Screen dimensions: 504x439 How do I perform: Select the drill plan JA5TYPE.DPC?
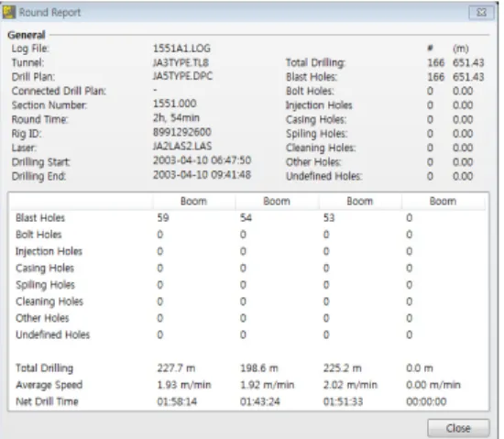pyautogui.click(x=182, y=76)
